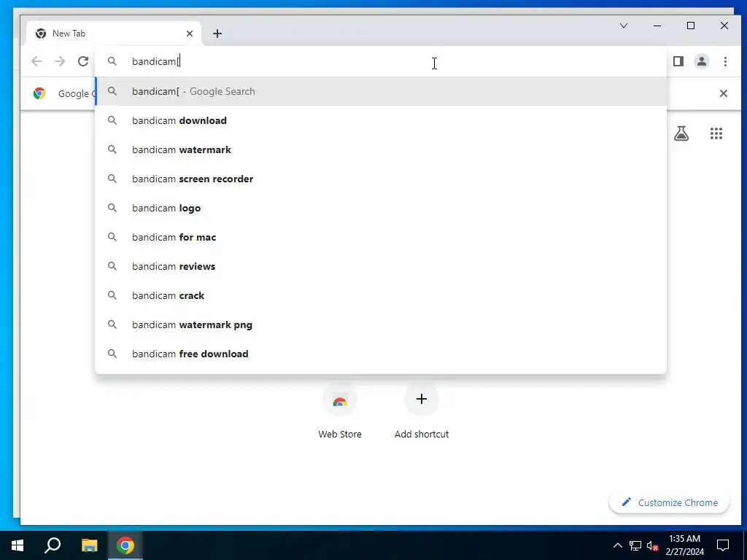Click the taskbar clock and date
747x560 pixels.
click(684, 545)
